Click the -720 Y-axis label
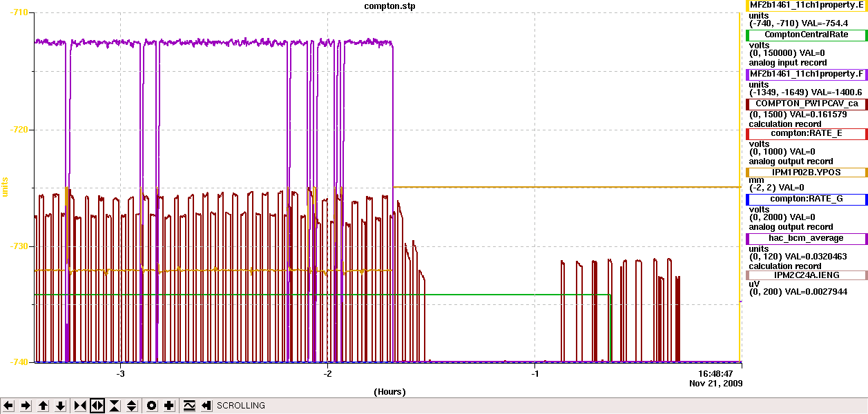Viewport: 868px width, 414px height. pos(19,129)
